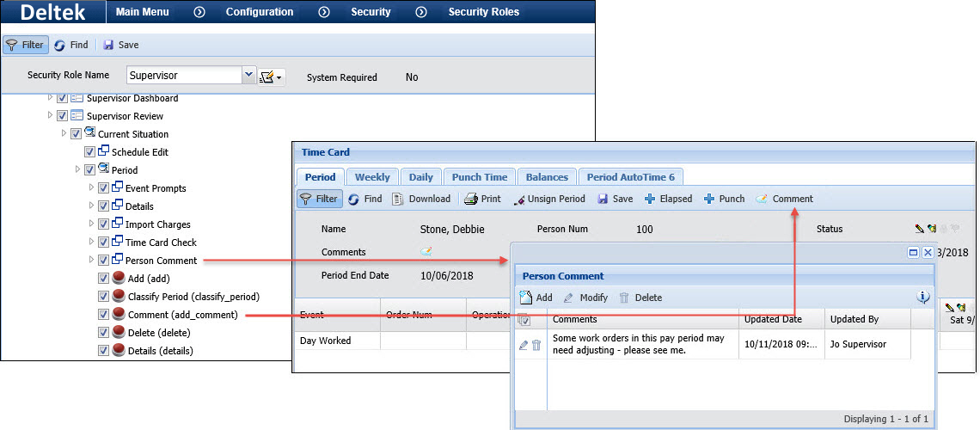Uncheck the Schedule Edit checkbox
Viewport: 980px width, 430px height.
pyautogui.click(x=90, y=152)
